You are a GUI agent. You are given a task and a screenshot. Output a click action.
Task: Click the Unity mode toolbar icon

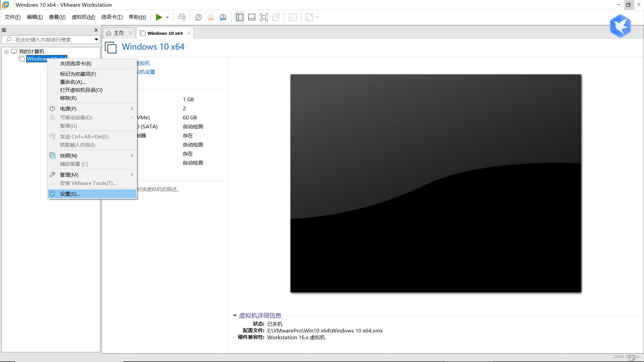coord(276,17)
